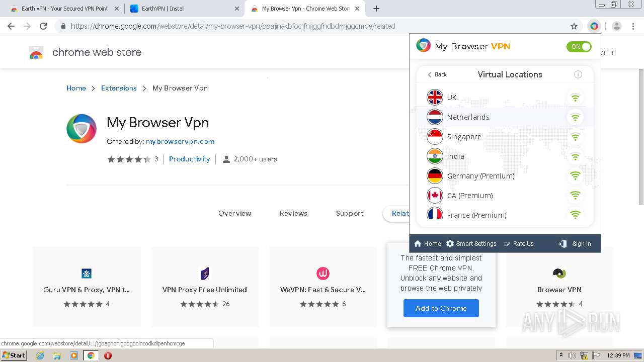Screen dimensions: 644x362
Task: Select the Germany (Premium) flag icon
Action: click(435, 176)
